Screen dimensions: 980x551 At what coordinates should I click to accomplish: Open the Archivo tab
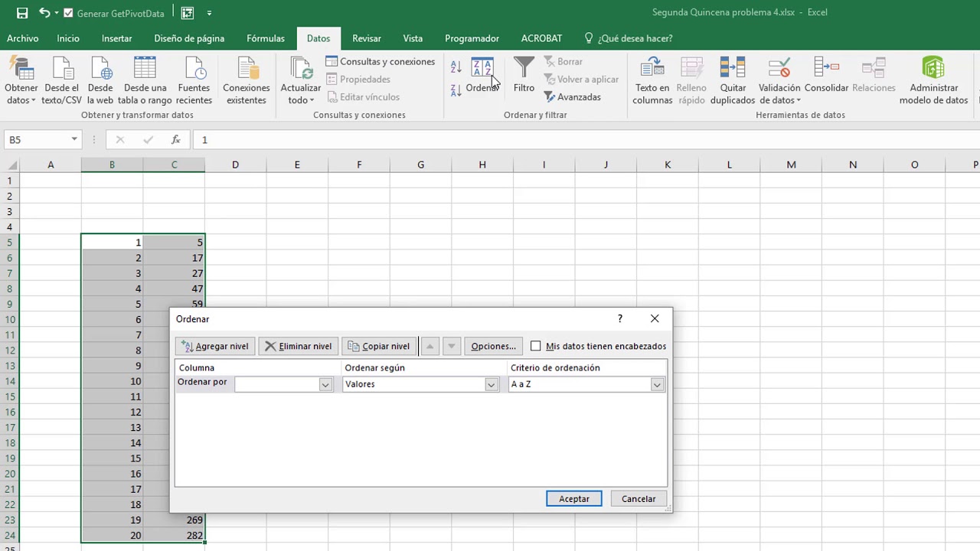22,38
